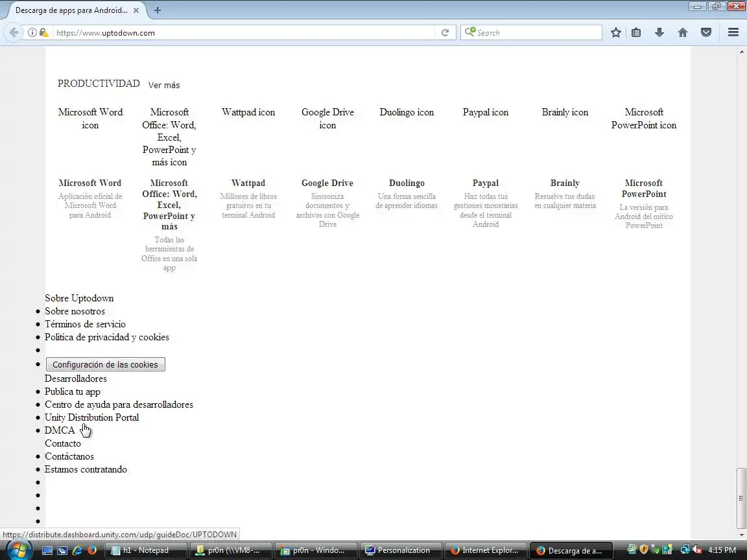This screenshot has height=560, width=747.
Task: Close the 'Descarga de apps para Android' tab
Action: 136,10
